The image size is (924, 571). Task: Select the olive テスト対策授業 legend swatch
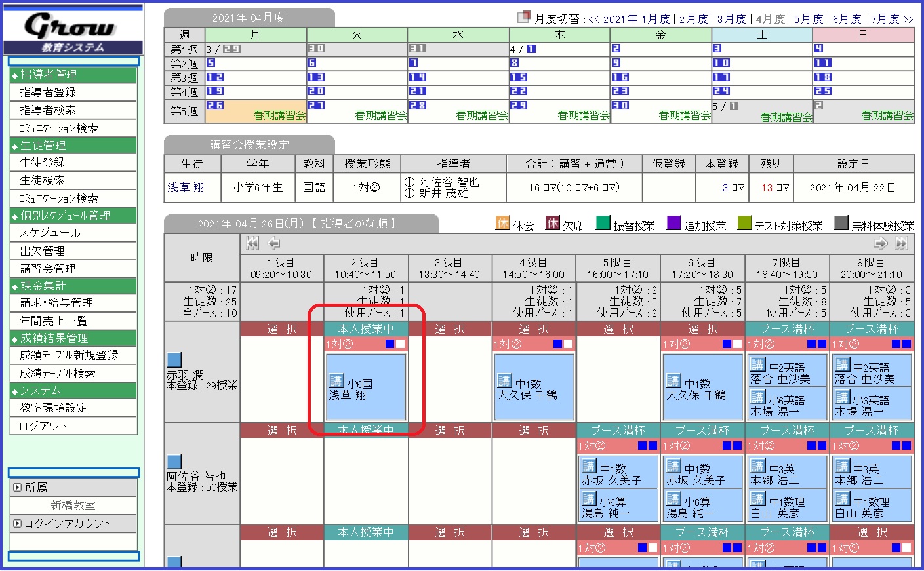point(744,223)
